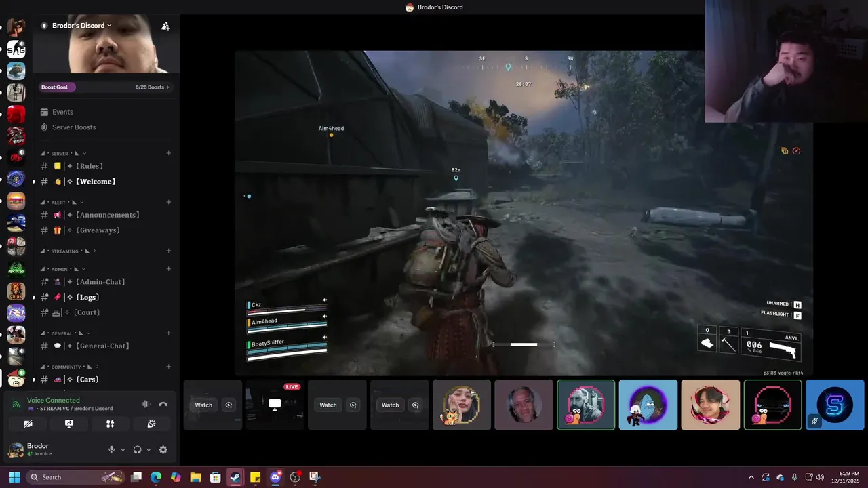Disconnect from voice with the hang-up icon
This screenshot has height=488, width=868.
163,404
